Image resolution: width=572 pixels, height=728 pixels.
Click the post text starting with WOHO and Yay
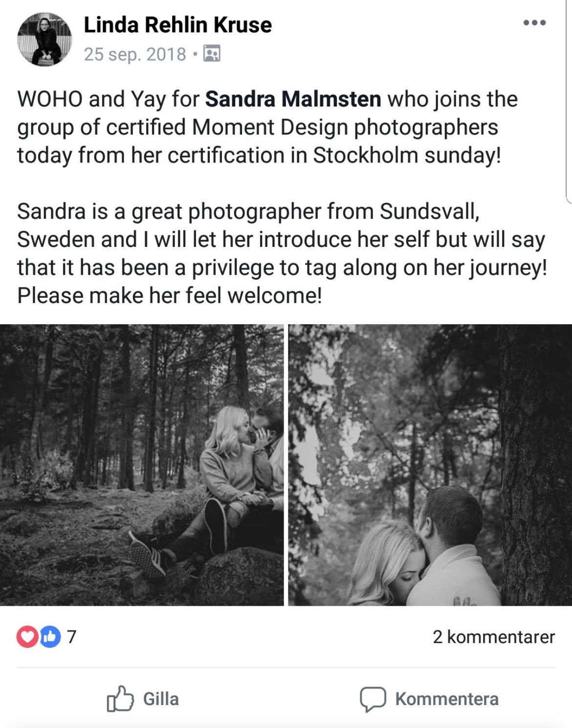click(267, 127)
